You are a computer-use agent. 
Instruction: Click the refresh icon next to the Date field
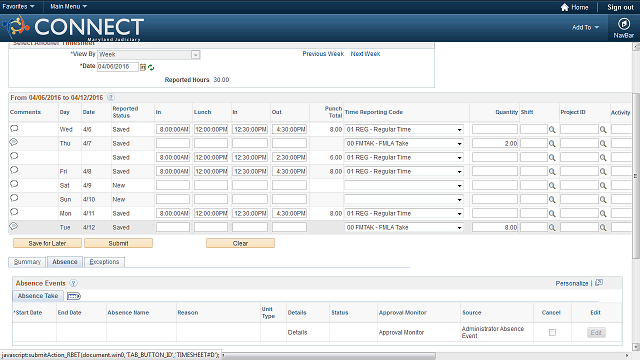[151, 67]
